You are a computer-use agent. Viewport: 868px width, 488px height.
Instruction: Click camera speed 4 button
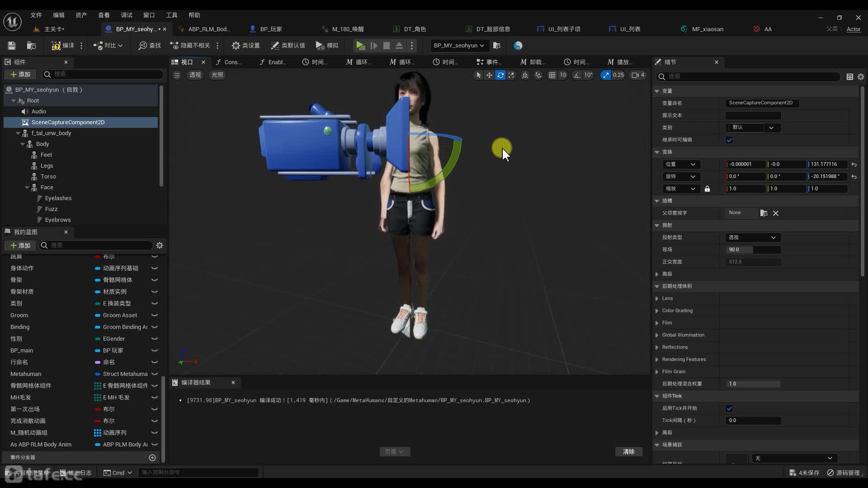(638, 75)
